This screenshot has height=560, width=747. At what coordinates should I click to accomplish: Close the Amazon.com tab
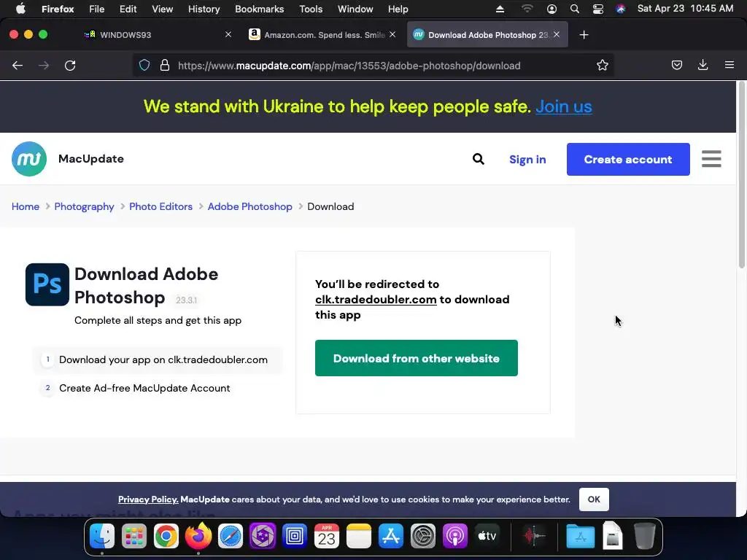pos(392,34)
